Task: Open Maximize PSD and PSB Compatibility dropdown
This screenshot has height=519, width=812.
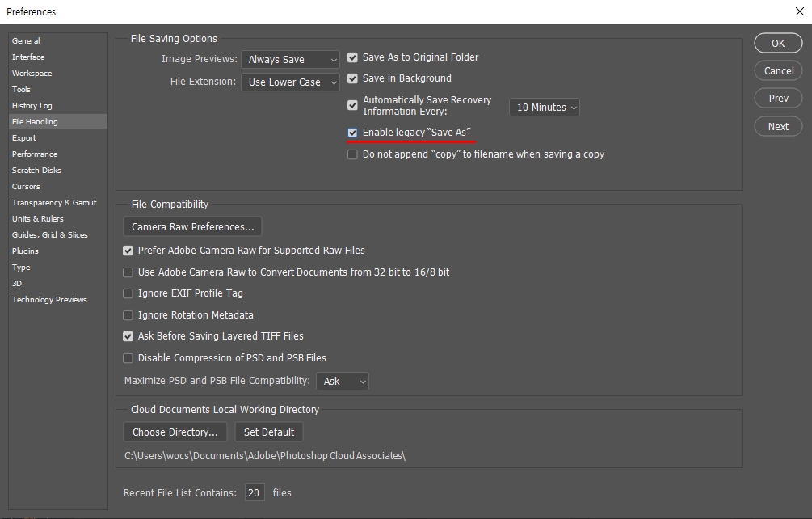Action: [343, 382]
